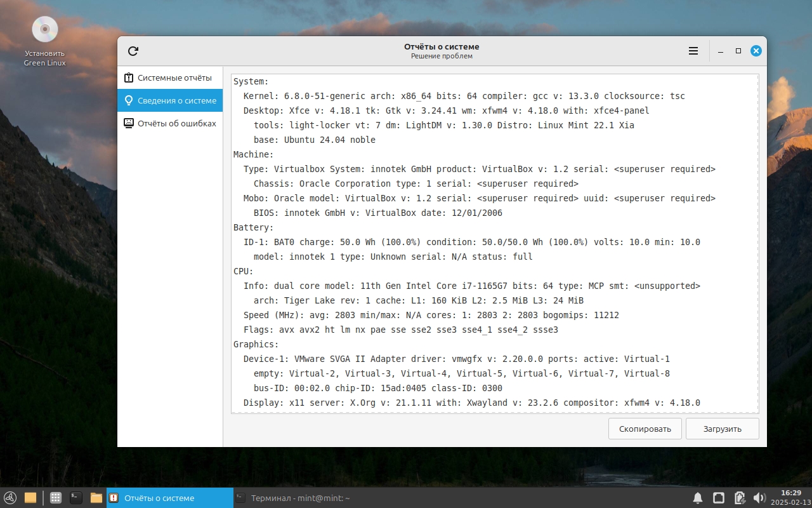Click the 'Chassis: Oracle Corporation type: 1' line
Viewport: 812px width, 508px height.
click(416, 184)
